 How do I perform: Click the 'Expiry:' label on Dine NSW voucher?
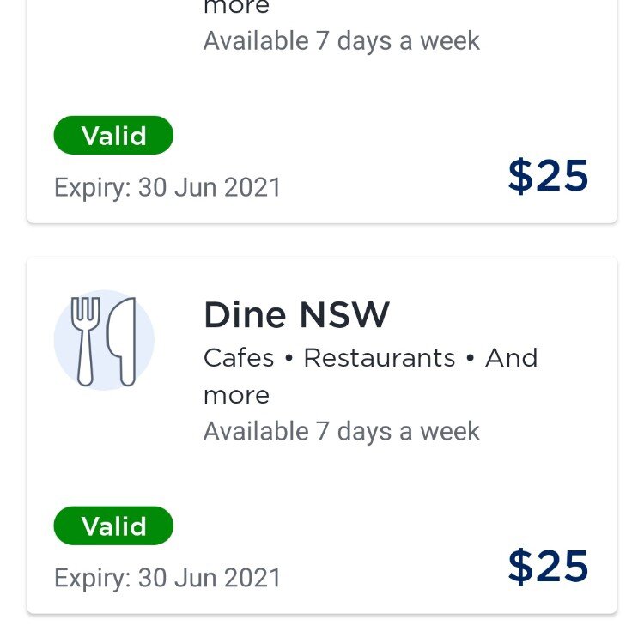coord(92,578)
